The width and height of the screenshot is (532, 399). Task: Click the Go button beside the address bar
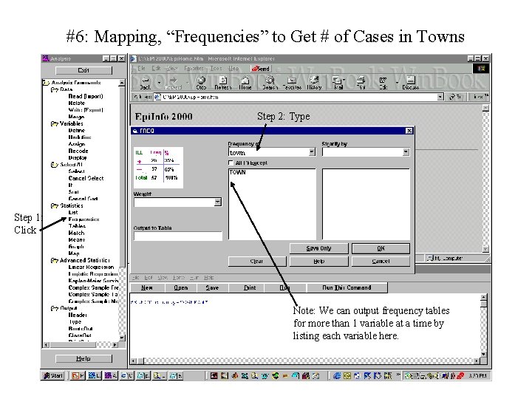(456, 97)
